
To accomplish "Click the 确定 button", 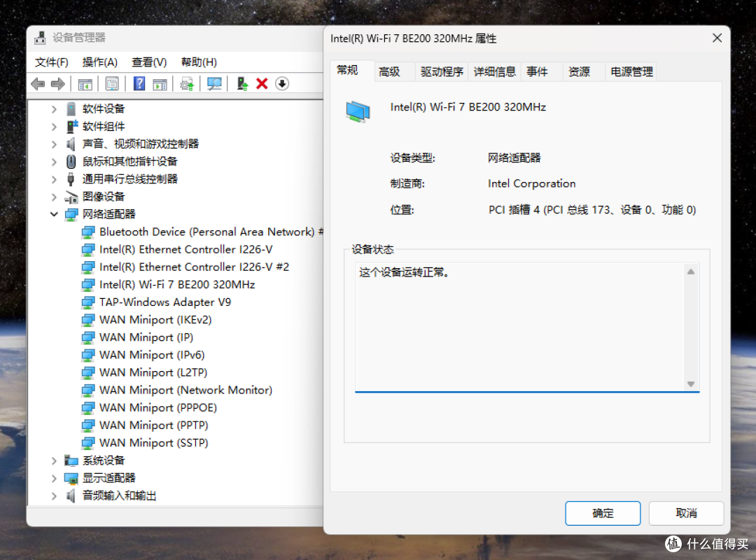I will (603, 513).
